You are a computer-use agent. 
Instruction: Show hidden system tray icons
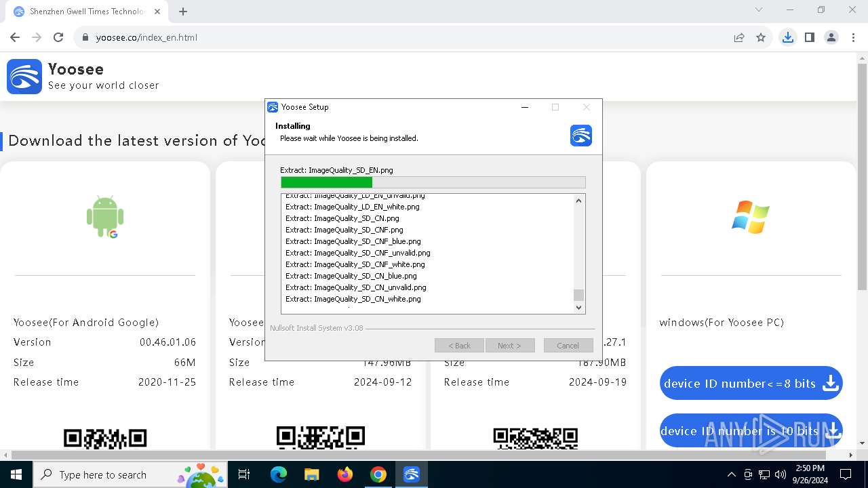[731, 474]
